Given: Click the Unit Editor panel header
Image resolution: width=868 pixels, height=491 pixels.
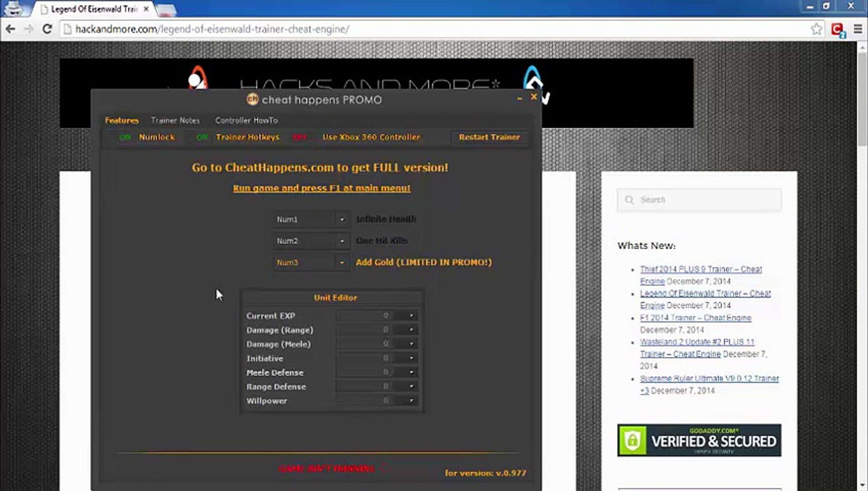Looking at the screenshot, I should [335, 298].
